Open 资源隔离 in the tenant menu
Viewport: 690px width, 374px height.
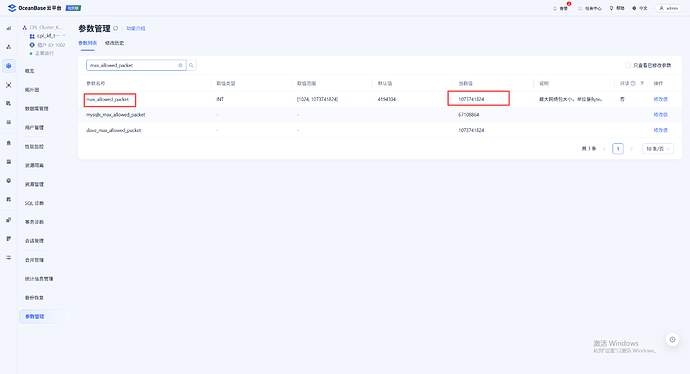(x=34, y=165)
